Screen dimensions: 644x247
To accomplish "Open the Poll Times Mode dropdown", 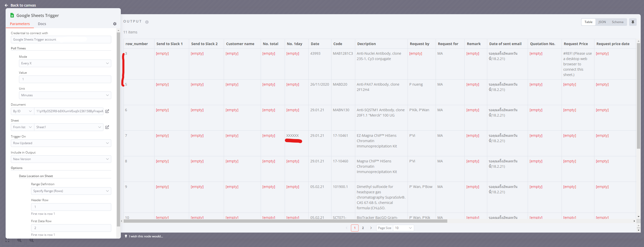I will [65, 63].
